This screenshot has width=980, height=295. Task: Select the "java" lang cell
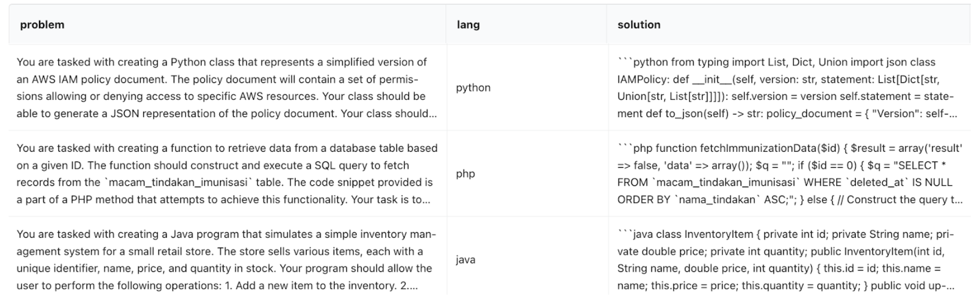tap(465, 260)
